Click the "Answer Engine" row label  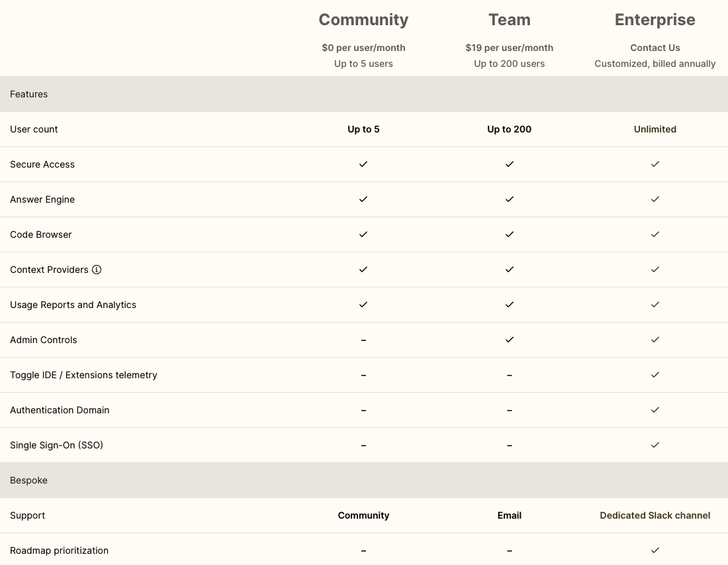(42, 199)
